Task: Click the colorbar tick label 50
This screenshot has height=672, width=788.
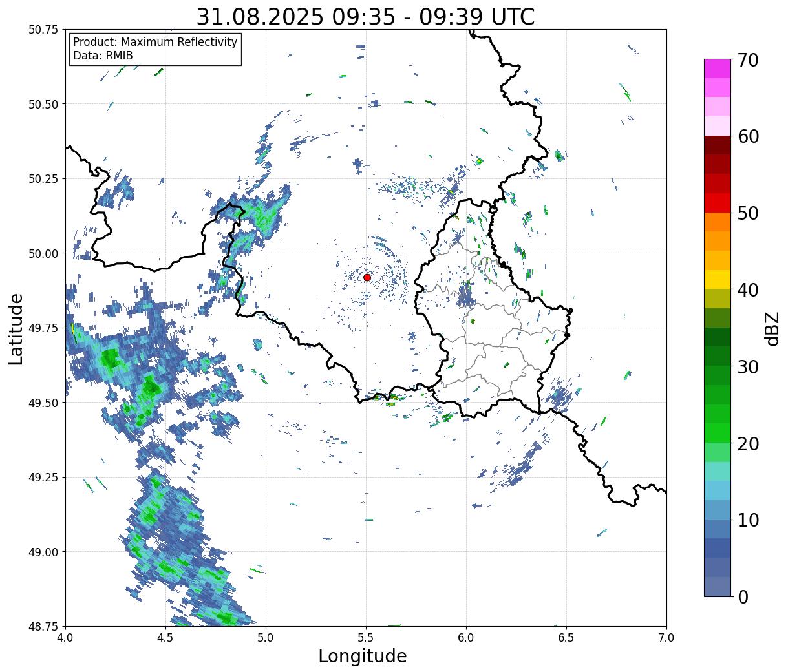Action: click(748, 213)
